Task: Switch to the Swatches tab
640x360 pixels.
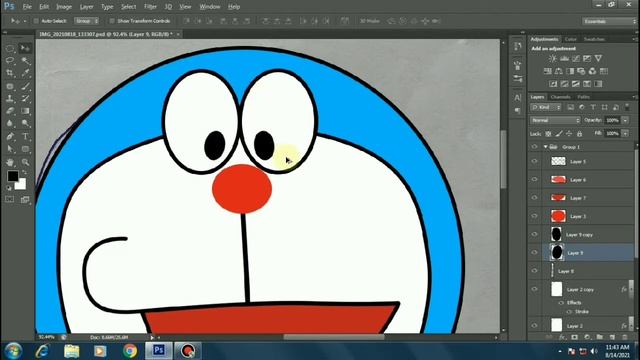Action: 594,39
